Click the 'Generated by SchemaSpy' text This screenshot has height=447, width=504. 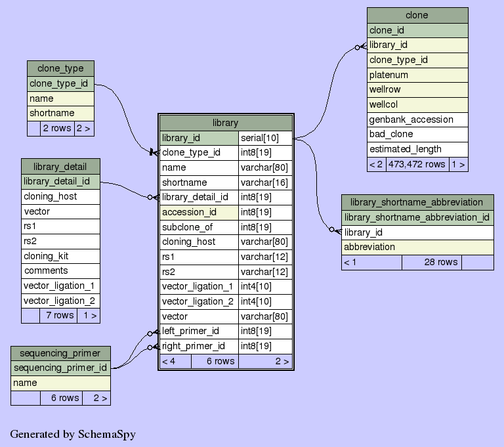click(x=73, y=434)
